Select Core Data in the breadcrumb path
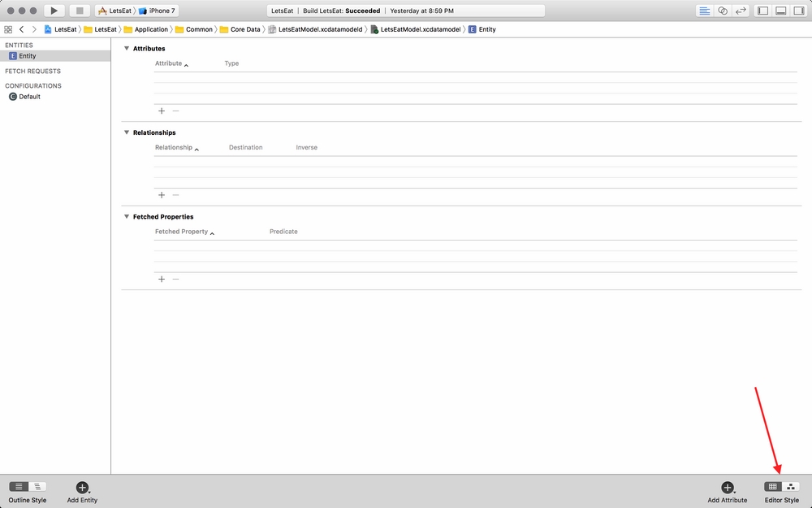Viewport: 812px width, 508px height. [x=244, y=29]
